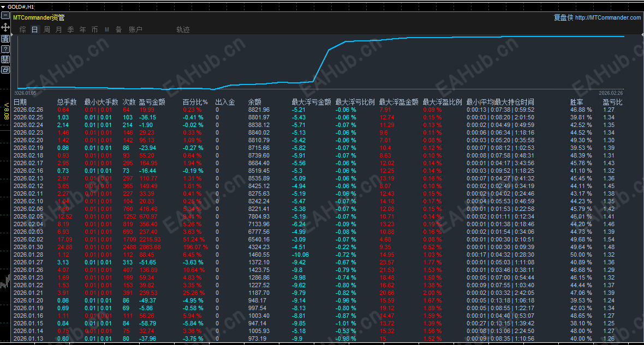
Task: Select the 季 quarterly tab
Action: click(70, 29)
